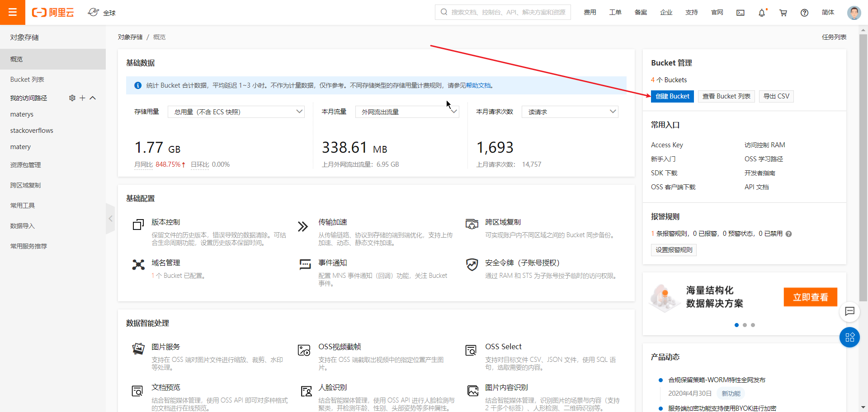Switch language via 简体

(828, 13)
